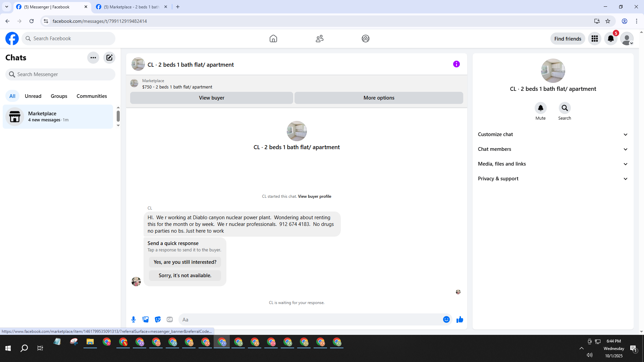Open the Facebook menu grid icon
The height and width of the screenshot is (362, 644).
[595, 39]
